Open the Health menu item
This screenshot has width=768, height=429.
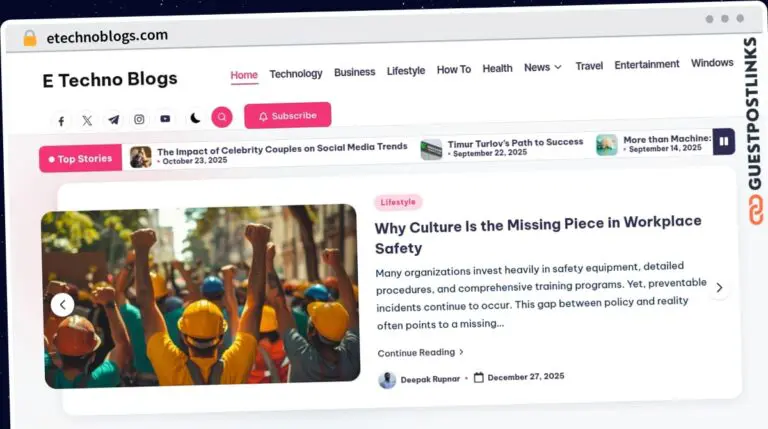pyautogui.click(x=497, y=69)
